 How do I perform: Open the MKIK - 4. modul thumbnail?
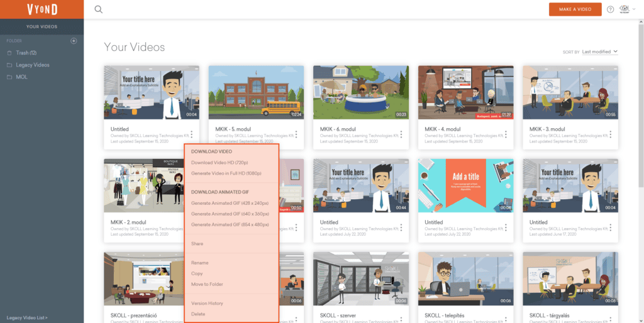coord(466,92)
